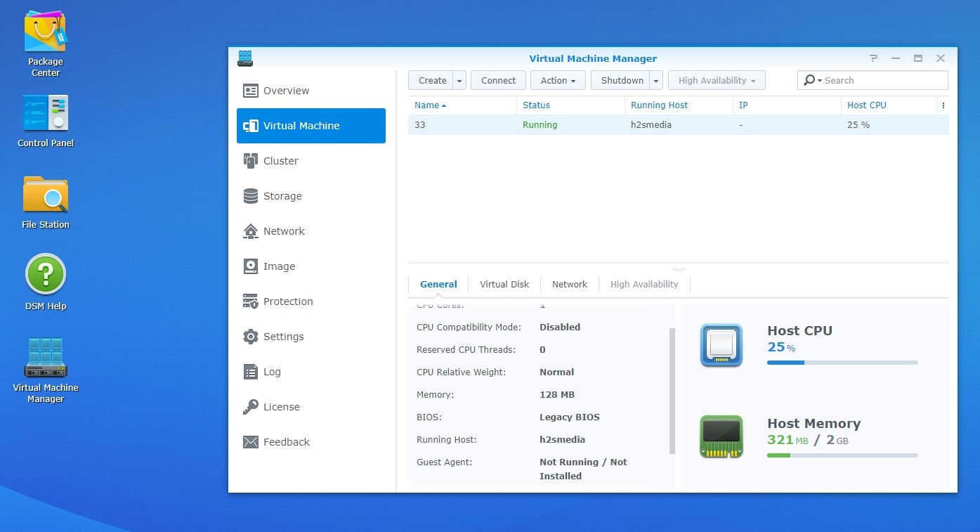Click the Cluster sidebar icon
Image resolution: width=980 pixels, height=532 pixels.
(251, 161)
